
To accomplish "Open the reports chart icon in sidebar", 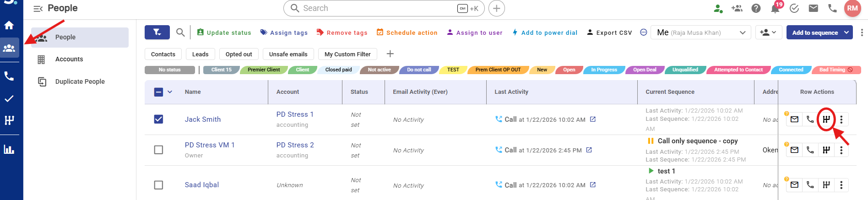I will 9,149.
